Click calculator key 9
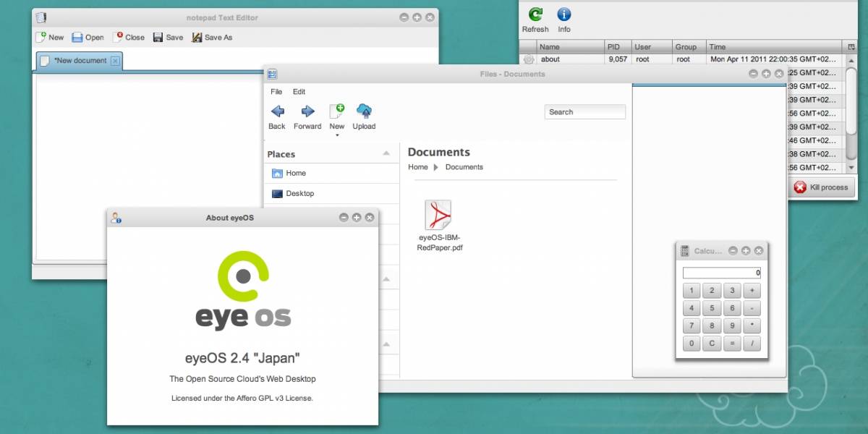This screenshot has width=868, height=434. tap(732, 326)
